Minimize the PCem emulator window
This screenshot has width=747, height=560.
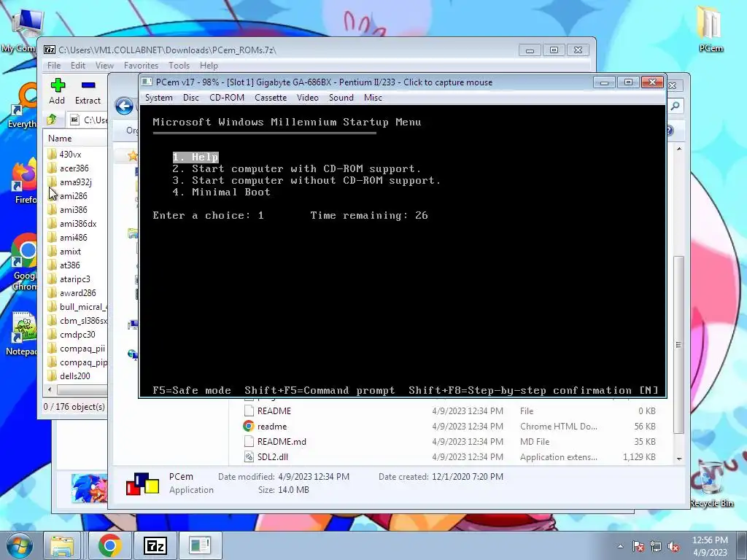[604, 82]
